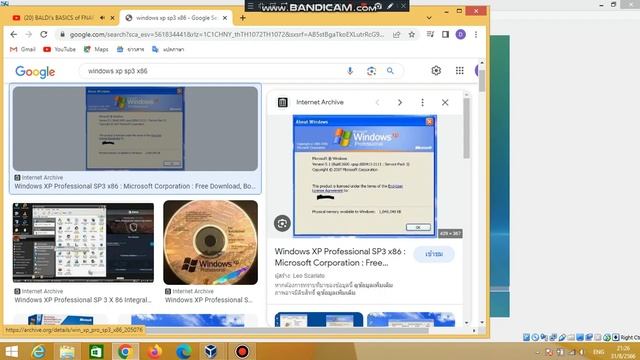Click the Internet Archive source name in the panel
Viewport: 640px width, 360px height.
(x=320, y=102)
